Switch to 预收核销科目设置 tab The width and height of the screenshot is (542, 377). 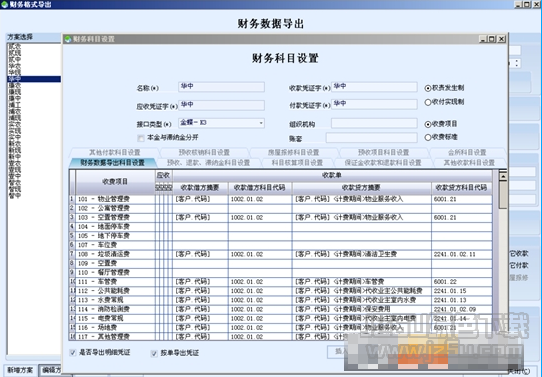[204, 152]
